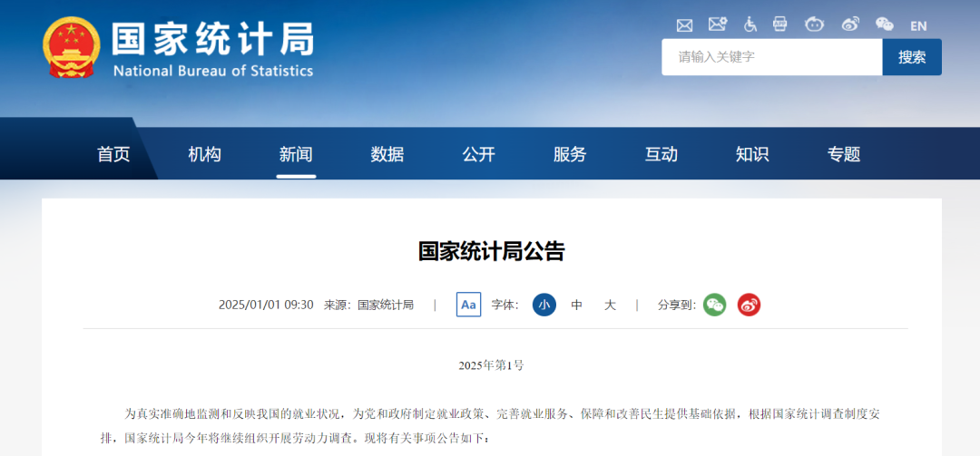The image size is (980, 456).
Task: Select the 小 small font size
Action: [x=544, y=305]
